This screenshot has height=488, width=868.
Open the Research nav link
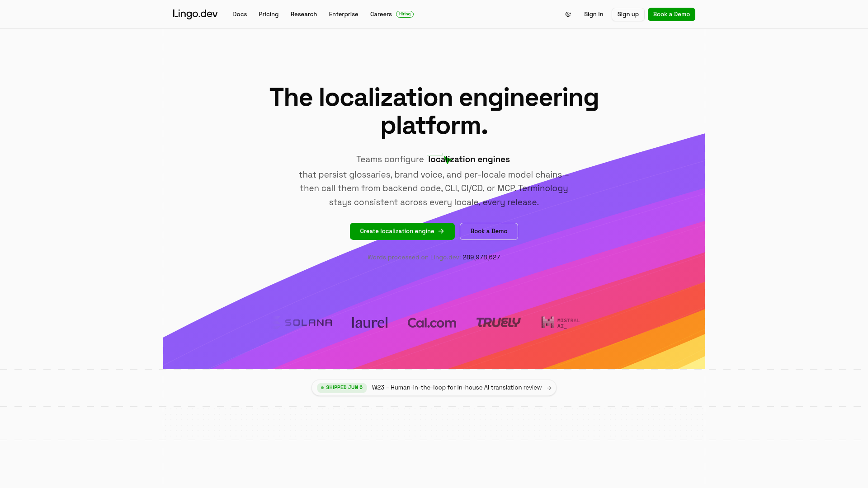[x=304, y=14]
